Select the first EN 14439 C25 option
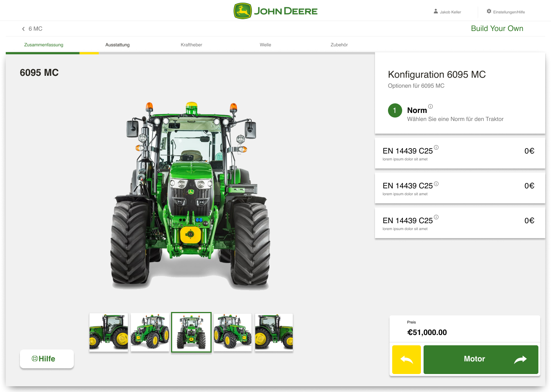 460,153
